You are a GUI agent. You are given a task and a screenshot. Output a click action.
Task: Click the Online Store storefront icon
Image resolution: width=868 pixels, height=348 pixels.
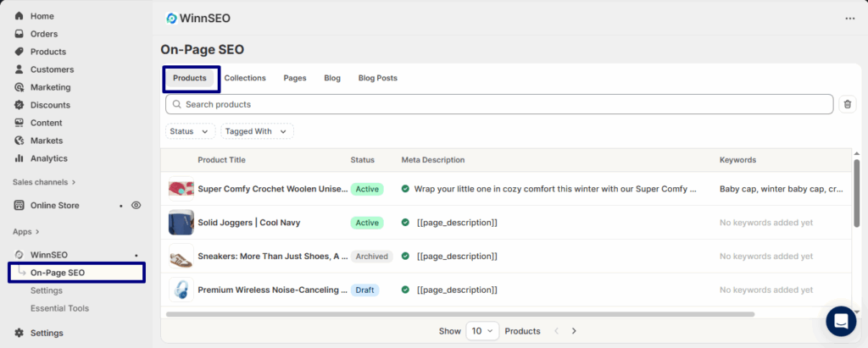click(19, 205)
